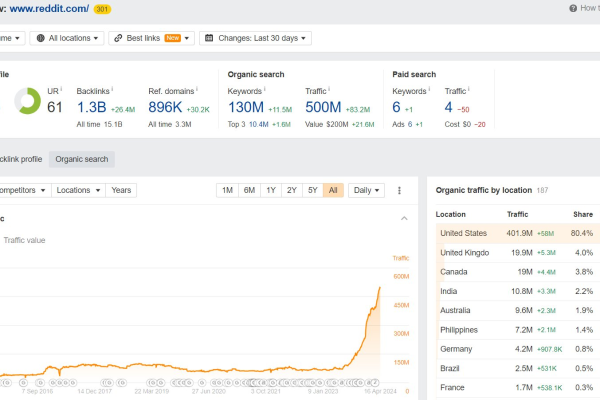Click the link chain icon in Best links
Viewport: 600px width, 400px height.
pyautogui.click(x=118, y=38)
